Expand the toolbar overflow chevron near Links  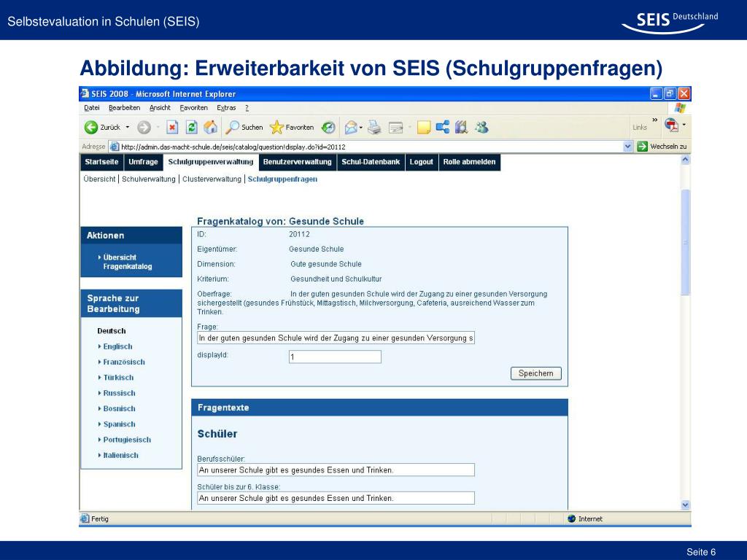point(654,120)
